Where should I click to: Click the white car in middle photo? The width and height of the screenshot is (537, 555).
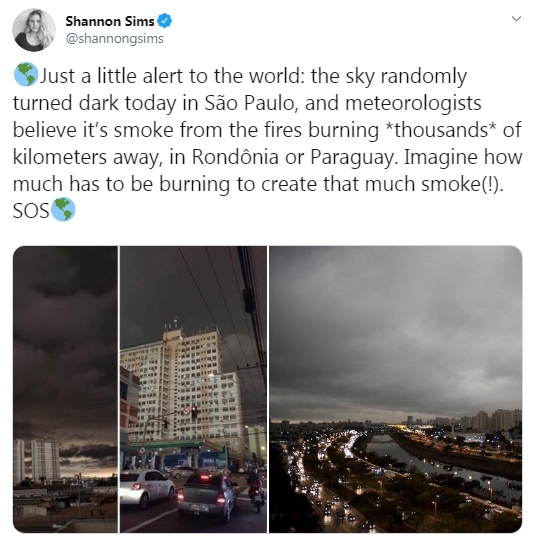pos(147,488)
